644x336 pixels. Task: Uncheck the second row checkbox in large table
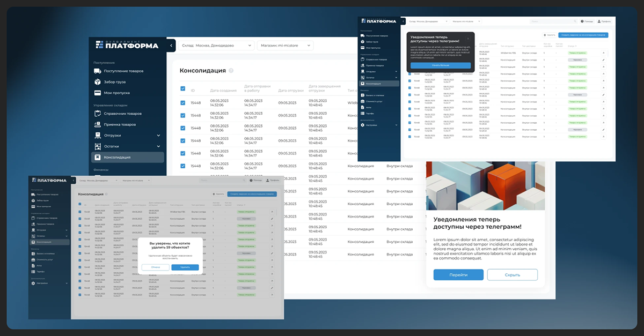tap(183, 115)
